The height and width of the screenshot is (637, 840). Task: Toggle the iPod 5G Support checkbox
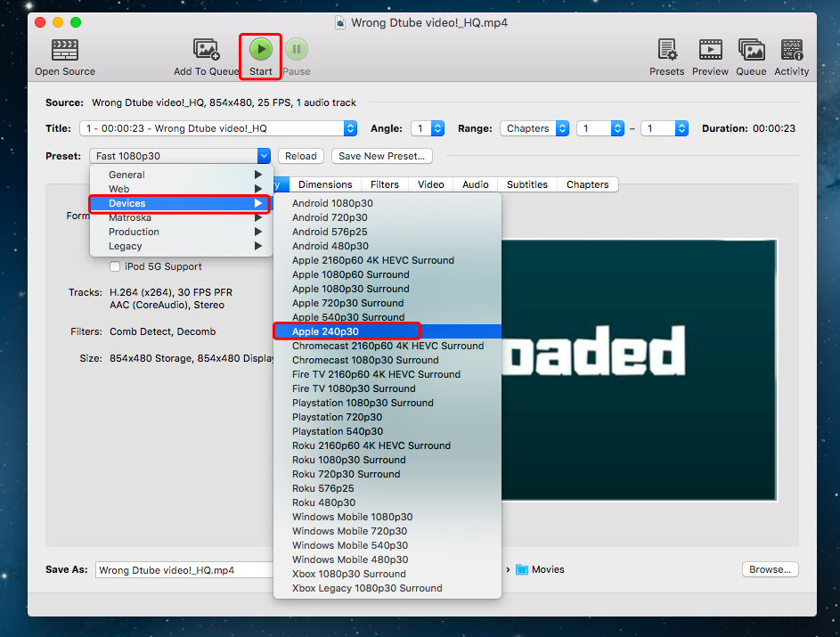pyautogui.click(x=115, y=266)
